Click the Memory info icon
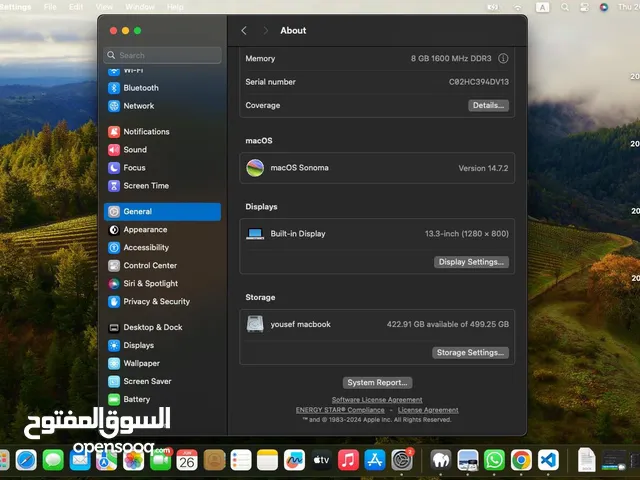 coord(503,58)
